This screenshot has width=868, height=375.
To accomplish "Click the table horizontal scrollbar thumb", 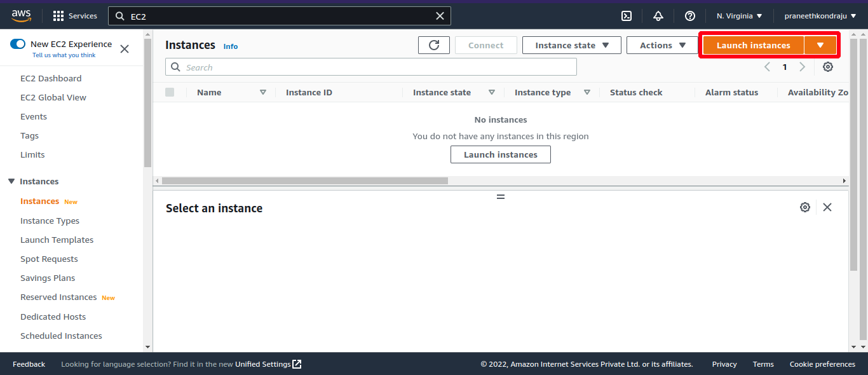I will pyautogui.click(x=305, y=181).
